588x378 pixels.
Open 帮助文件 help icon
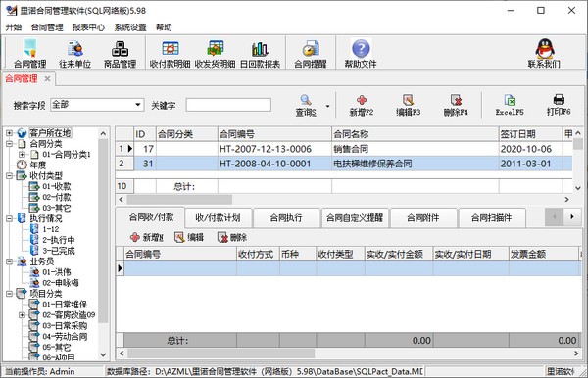(361, 53)
